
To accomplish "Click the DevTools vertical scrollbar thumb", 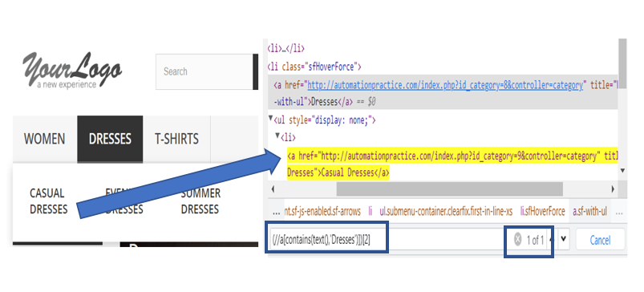I will coord(622,63).
